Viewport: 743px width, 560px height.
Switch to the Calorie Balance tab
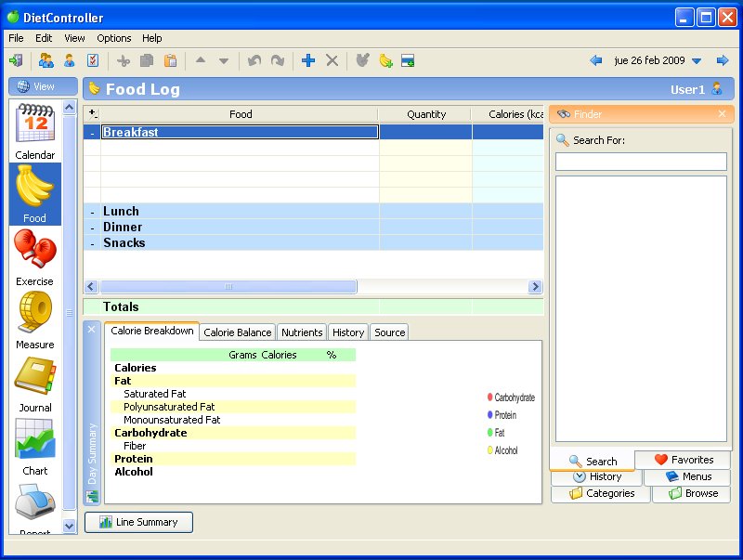click(x=238, y=332)
